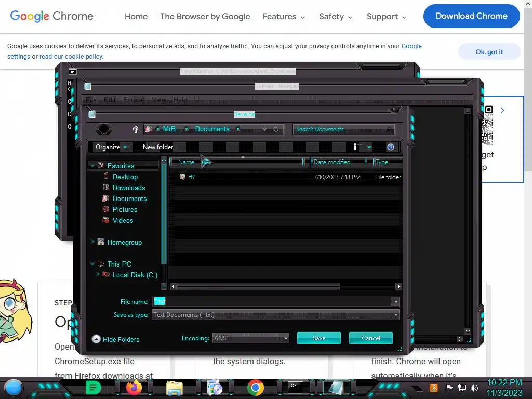Click Ok, got it cookie button
Screen dimensions: 532x399
(x=489, y=52)
